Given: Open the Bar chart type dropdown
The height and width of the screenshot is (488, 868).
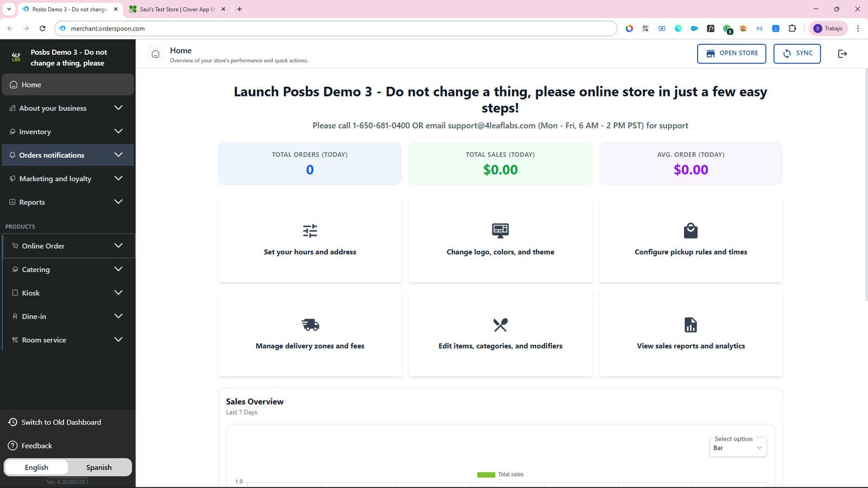Looking at the screenshot, I should coord(738,447).
